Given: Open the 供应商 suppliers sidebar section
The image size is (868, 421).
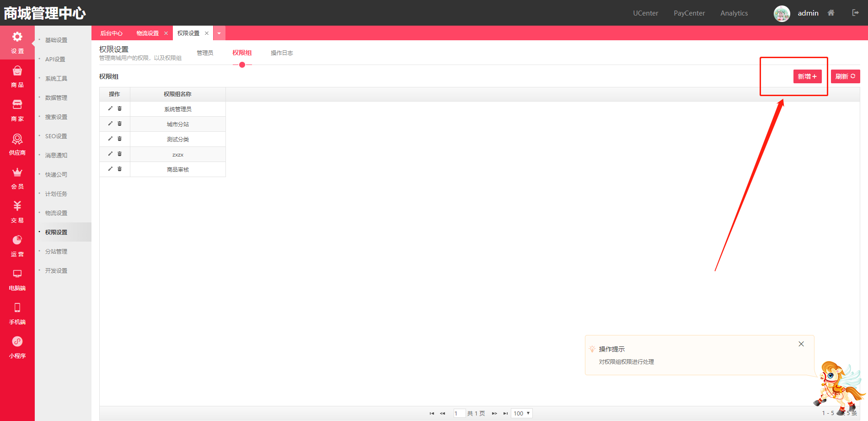Looking at the screenshot, I should pyautogui.click(x=17, y=144).
